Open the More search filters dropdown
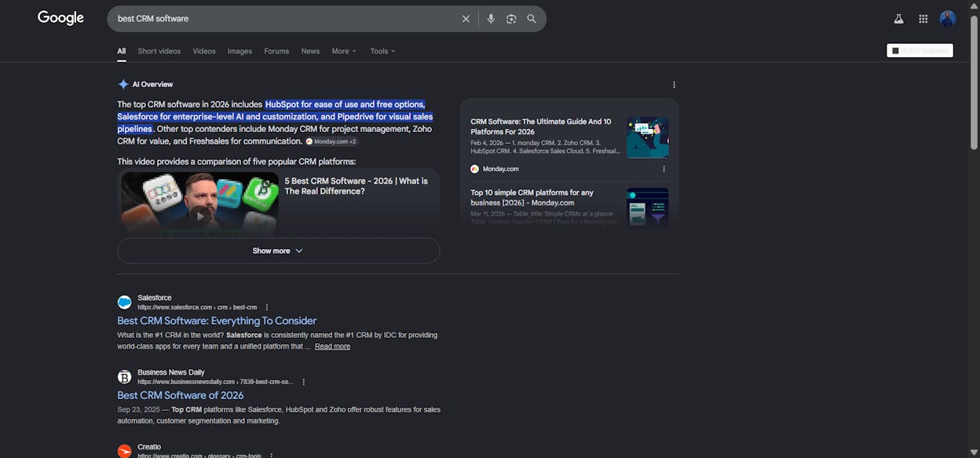The width and height of the screenshot is (980, 458). [x=344, y=51]
